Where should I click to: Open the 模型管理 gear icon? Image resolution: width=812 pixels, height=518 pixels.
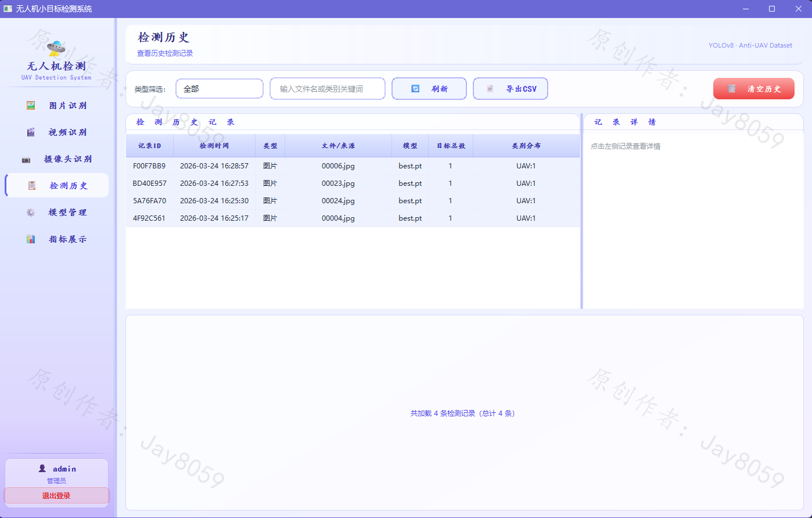pyautogui.click(x=31, y=213)
